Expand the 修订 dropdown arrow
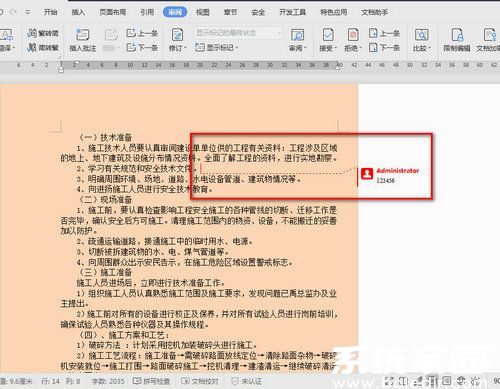 (x=185, y=48)
